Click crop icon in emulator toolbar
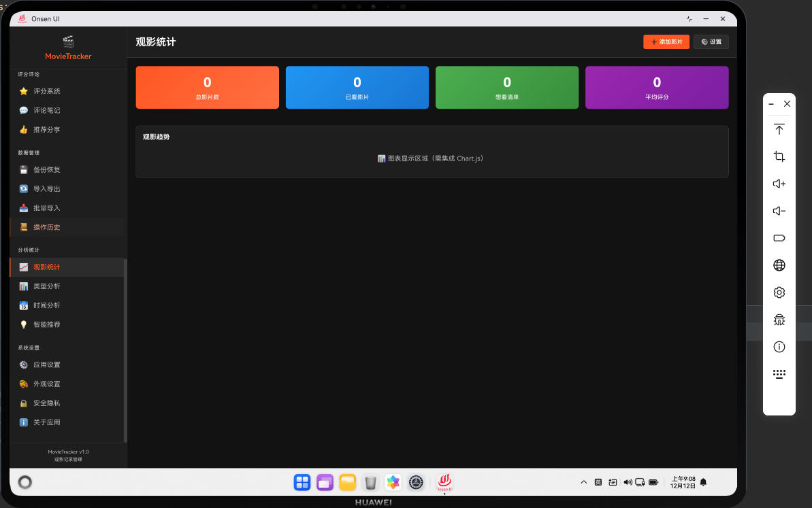This screenshot has width=812, height=508. (x=779, y=156)
